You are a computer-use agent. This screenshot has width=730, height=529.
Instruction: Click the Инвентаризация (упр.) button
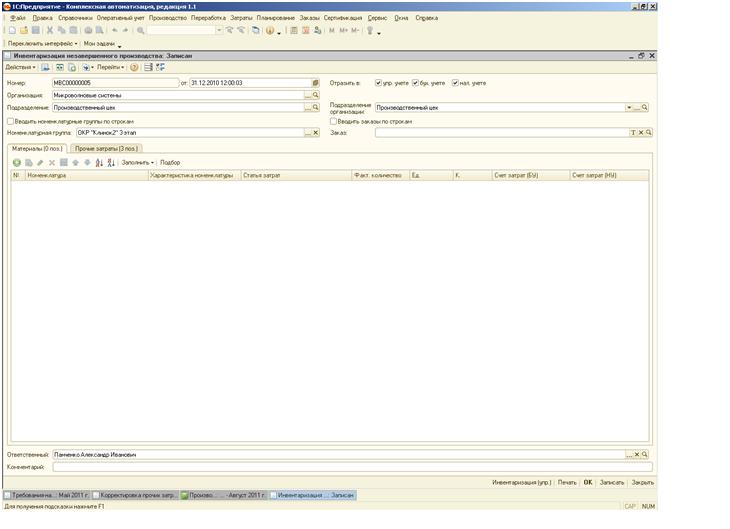[521, 482]
